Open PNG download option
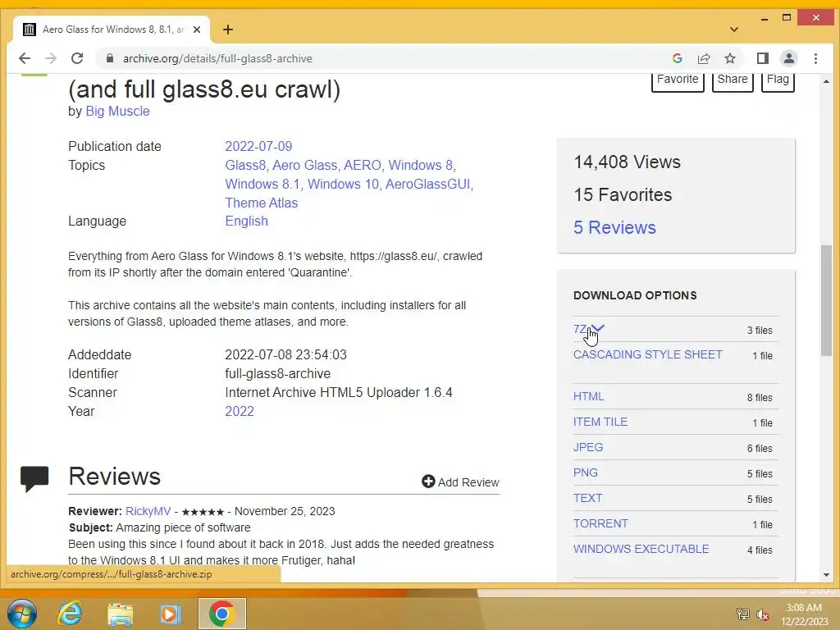Viewport: 840px width, 630px height. tap(585, 472)
